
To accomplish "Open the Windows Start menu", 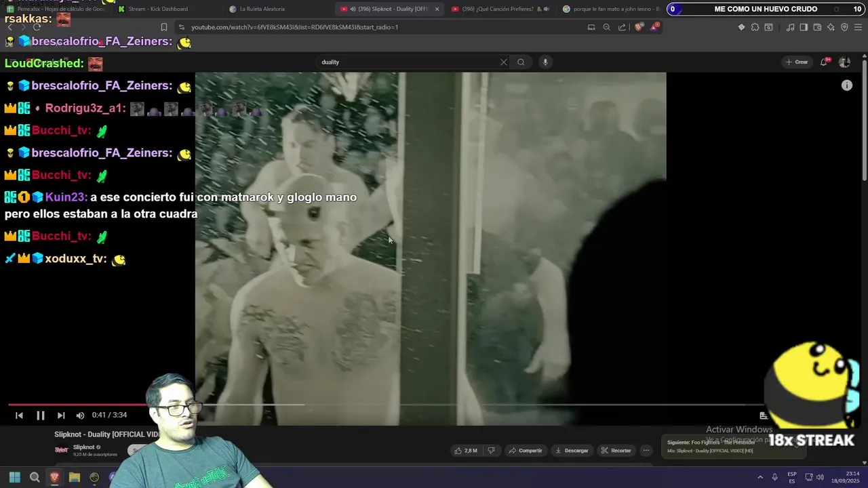I will [x=14, y=477].
